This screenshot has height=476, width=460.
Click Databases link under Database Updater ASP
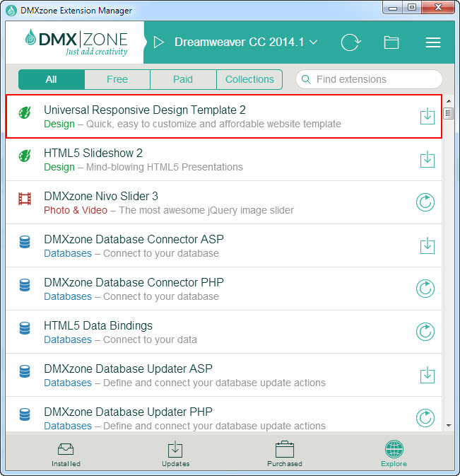68,383
